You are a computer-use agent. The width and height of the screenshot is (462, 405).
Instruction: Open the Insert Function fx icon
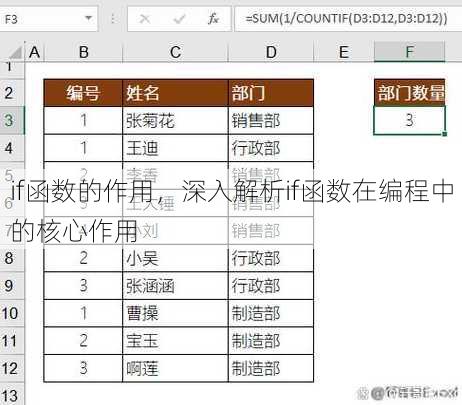tap(213, 19)
